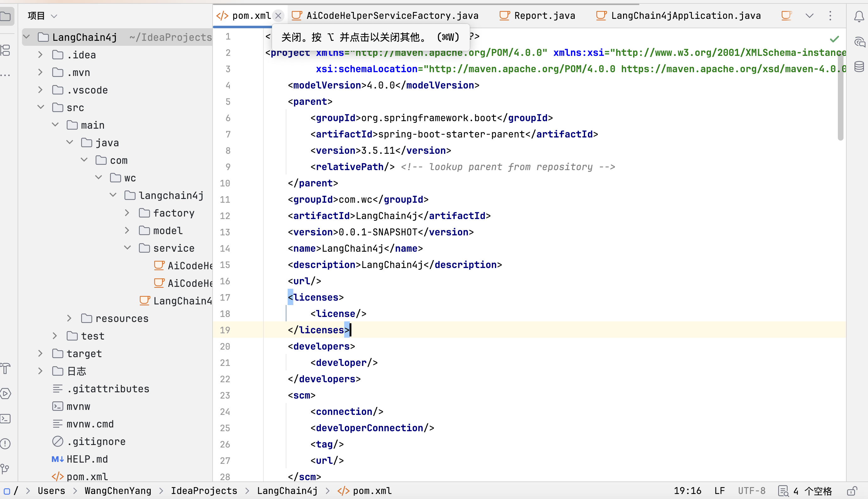Click the UTF-8 encoding status button

click(751, 491)
